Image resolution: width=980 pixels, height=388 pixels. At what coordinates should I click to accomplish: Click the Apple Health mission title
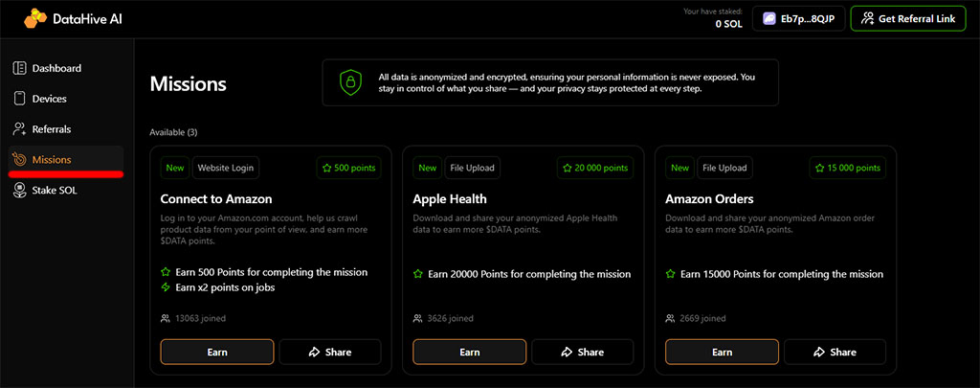pos(450,199)
